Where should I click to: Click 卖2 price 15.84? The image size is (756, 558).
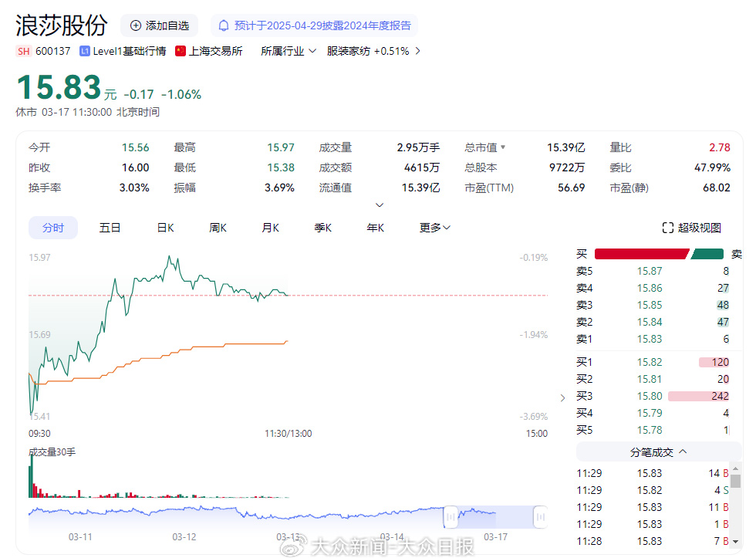pos(650,322)
